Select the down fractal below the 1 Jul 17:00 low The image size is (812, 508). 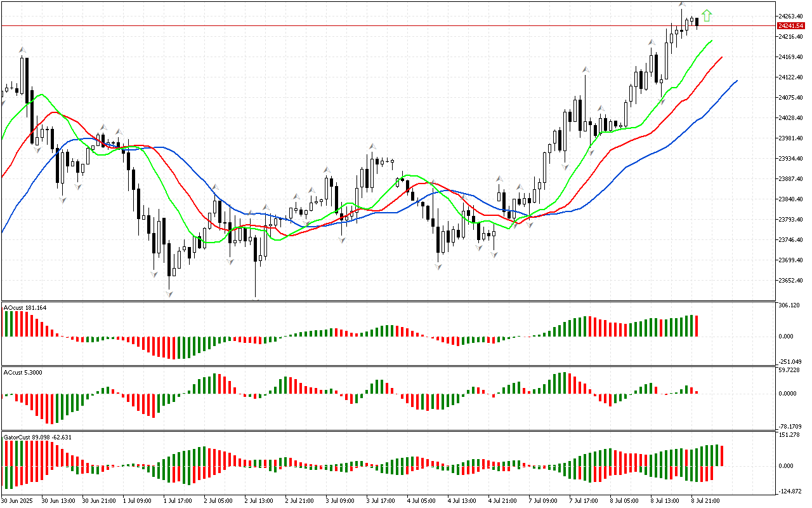[x=169, y=293]
